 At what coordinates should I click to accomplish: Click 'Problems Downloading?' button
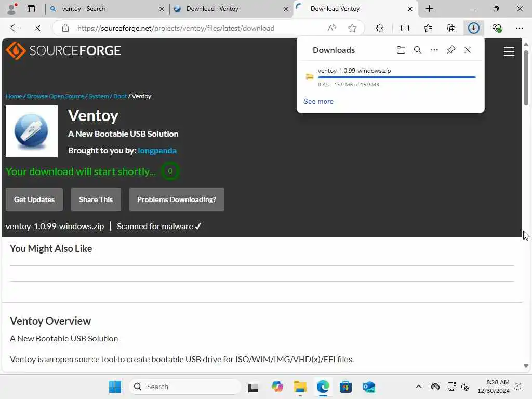point(177,199)
